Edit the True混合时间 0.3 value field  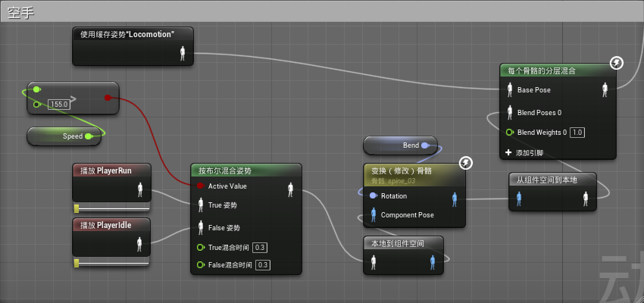coord(260,248)
